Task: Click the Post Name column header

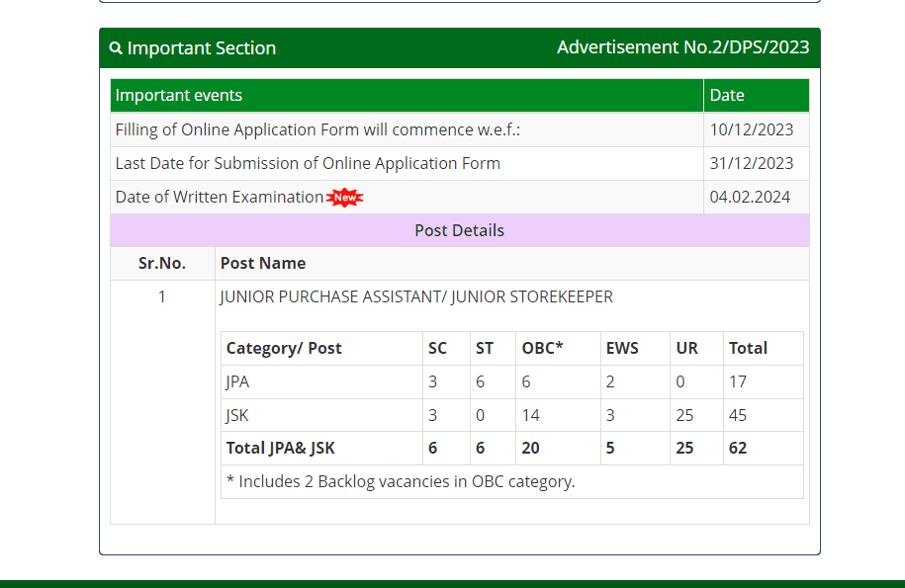Action: click(x=263, y=263)
